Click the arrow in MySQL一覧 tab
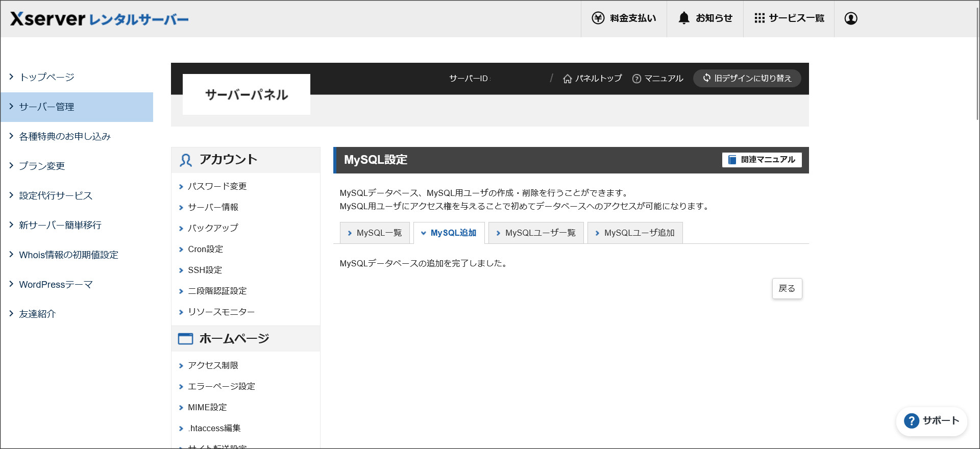 [350, 233]
